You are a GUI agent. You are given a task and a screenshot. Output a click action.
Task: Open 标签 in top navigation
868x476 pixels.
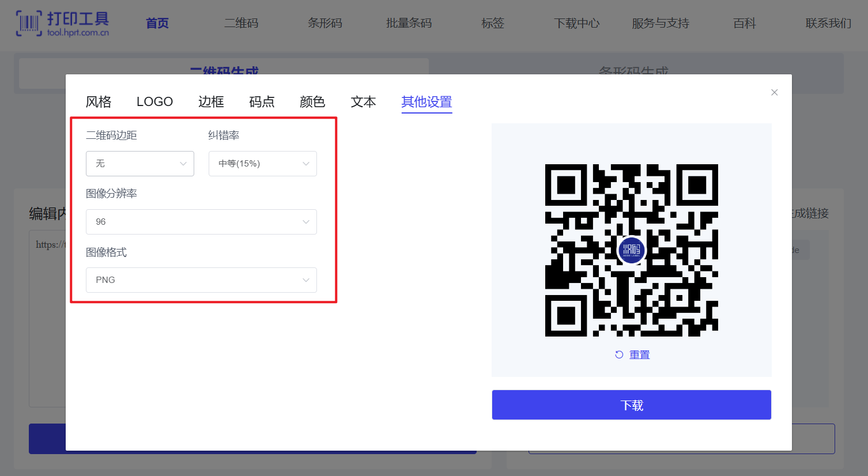point(493,23)
